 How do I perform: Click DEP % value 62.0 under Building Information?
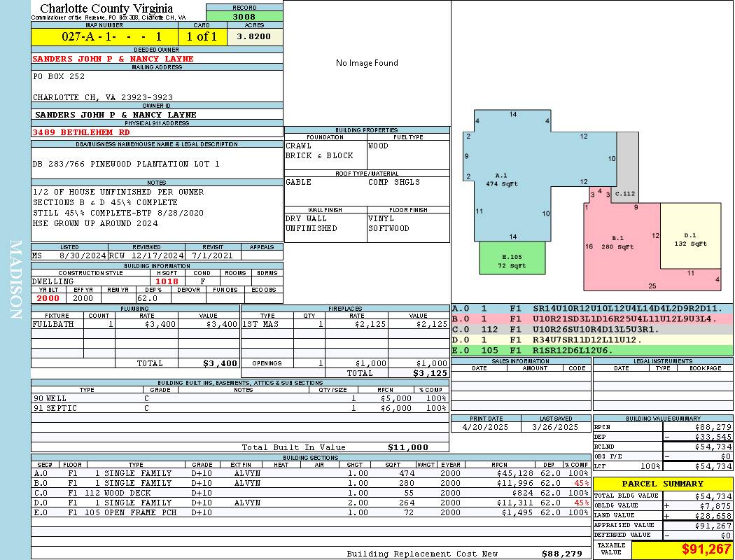coord(147,298)
